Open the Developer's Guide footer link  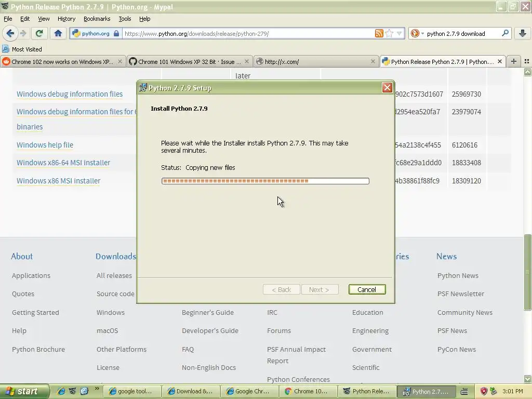point(210,331)
